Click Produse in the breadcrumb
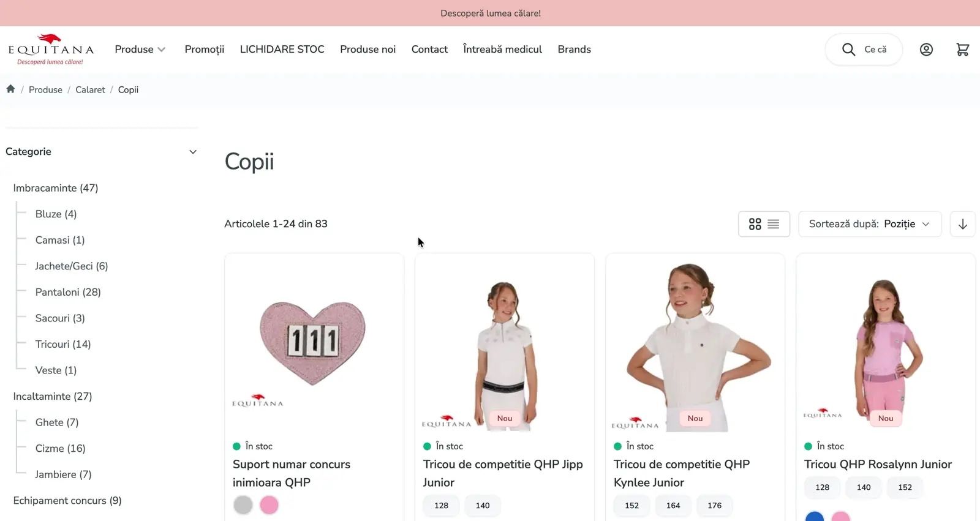The height and width of the screenshot is (521, 980). tap(45, 89)
